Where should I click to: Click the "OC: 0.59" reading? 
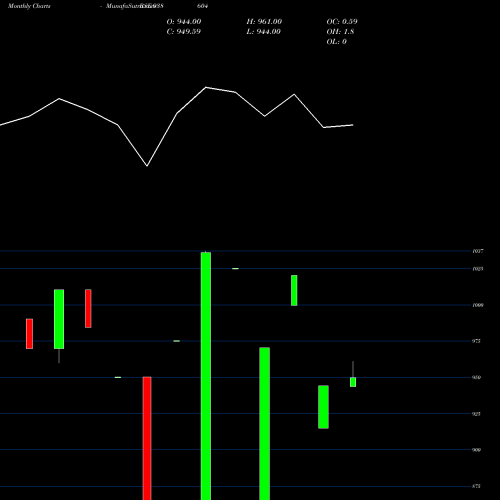(342, 21)
